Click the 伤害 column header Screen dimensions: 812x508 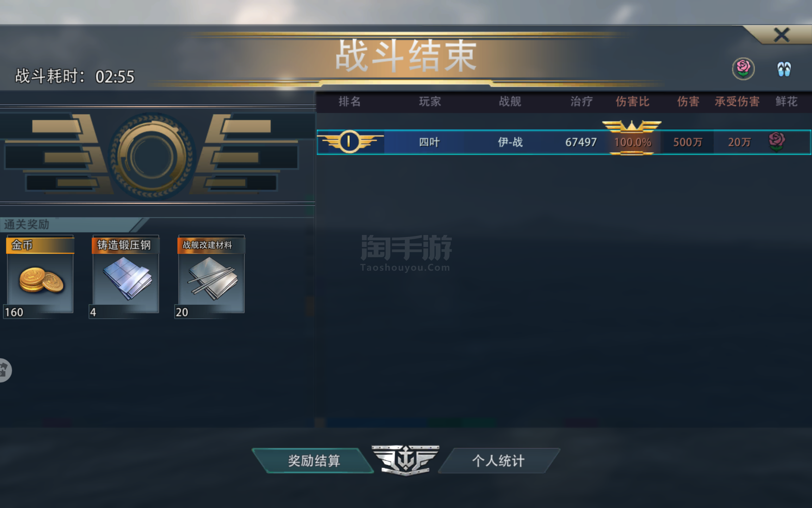pyautogui.click(x=688, y=102)
